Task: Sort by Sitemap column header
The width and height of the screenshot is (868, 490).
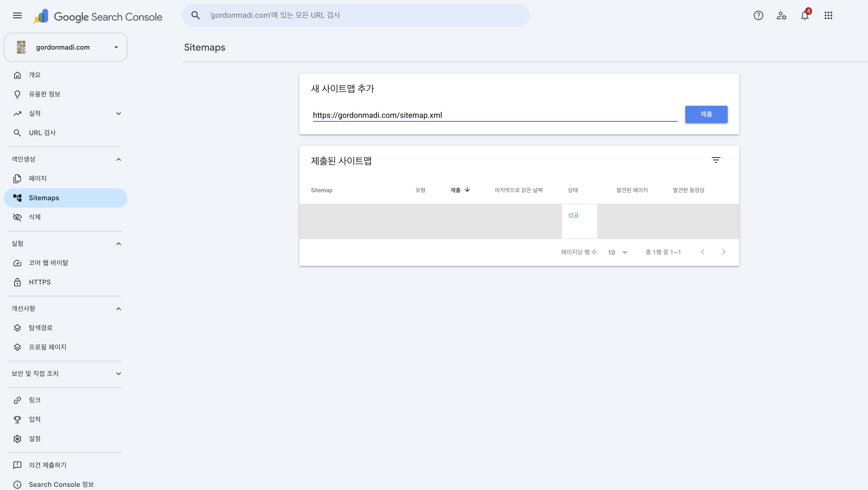Action: click(321, 190)
